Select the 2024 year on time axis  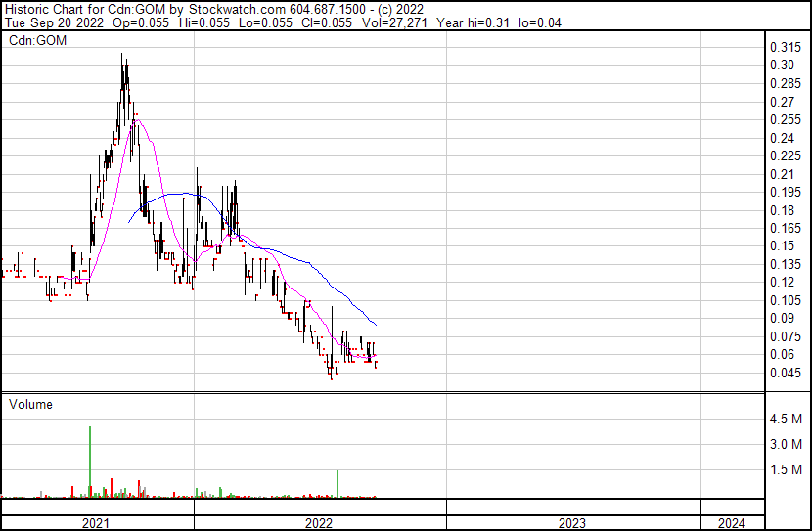(x=729, y=523)
